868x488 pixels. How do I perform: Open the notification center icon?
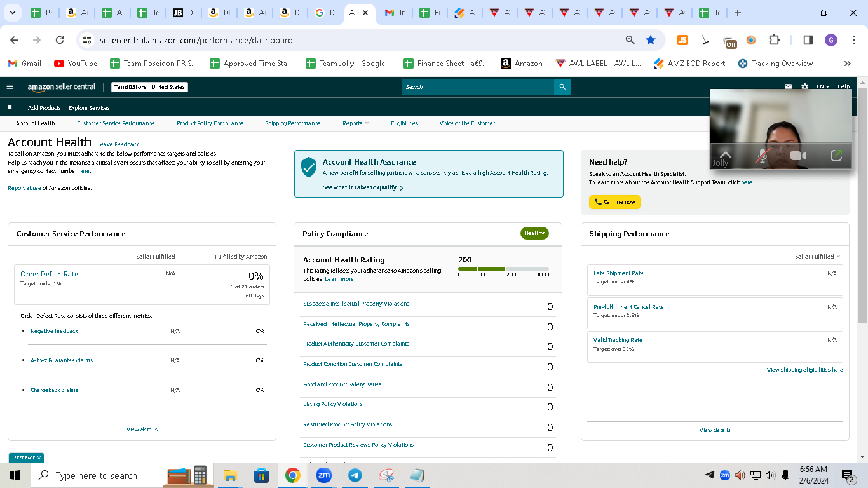coord(848,475)
